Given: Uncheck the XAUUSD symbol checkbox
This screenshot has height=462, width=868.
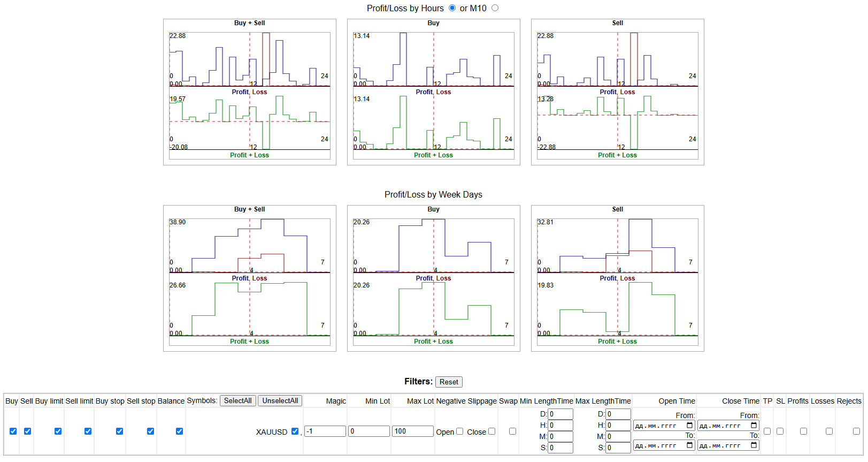Looking at the screenshot, I should point(295,431).
